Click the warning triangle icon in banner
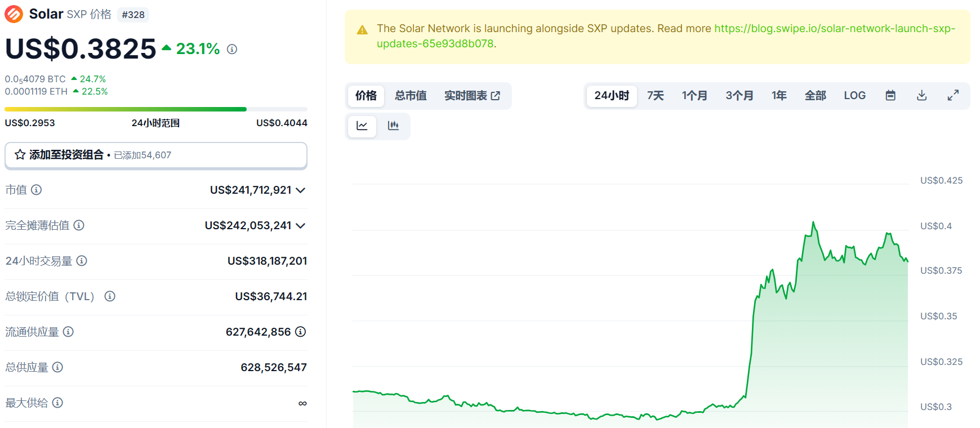Image resolution: width=980 pixels, height=428 pixels. (363, 30)
